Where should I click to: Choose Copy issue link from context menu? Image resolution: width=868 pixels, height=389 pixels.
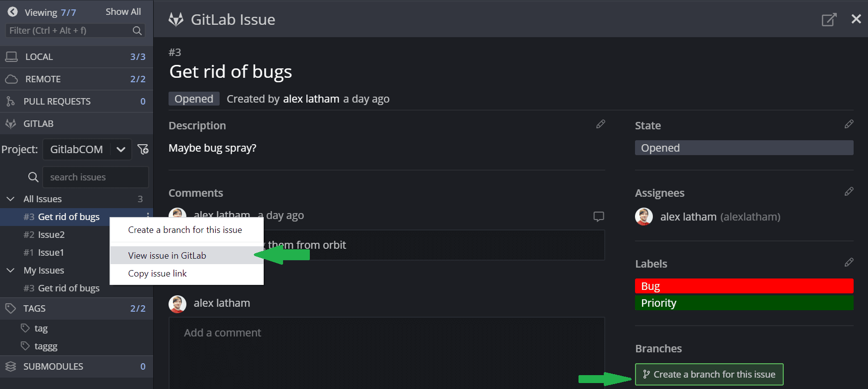coord(158,274)
